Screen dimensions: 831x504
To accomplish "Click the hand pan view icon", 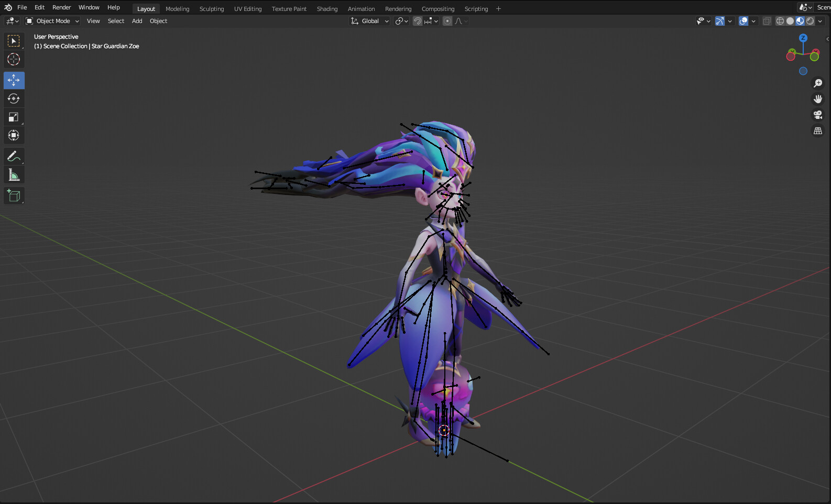I will coord(817,99).
